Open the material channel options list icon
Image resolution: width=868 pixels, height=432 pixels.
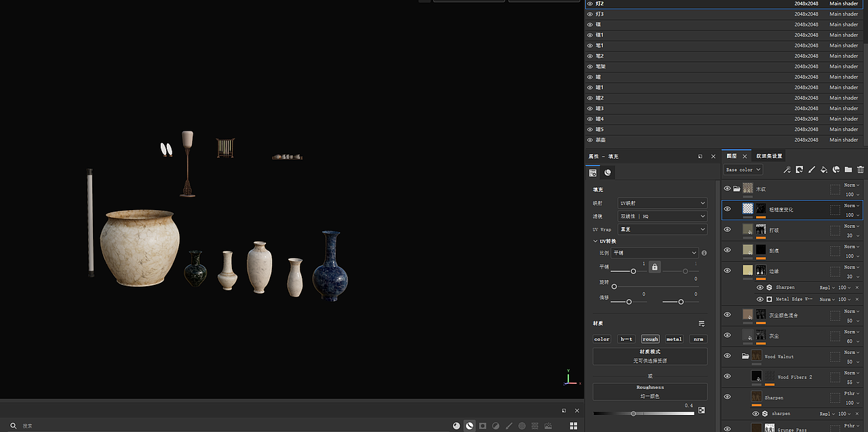(x=702, y=323)
